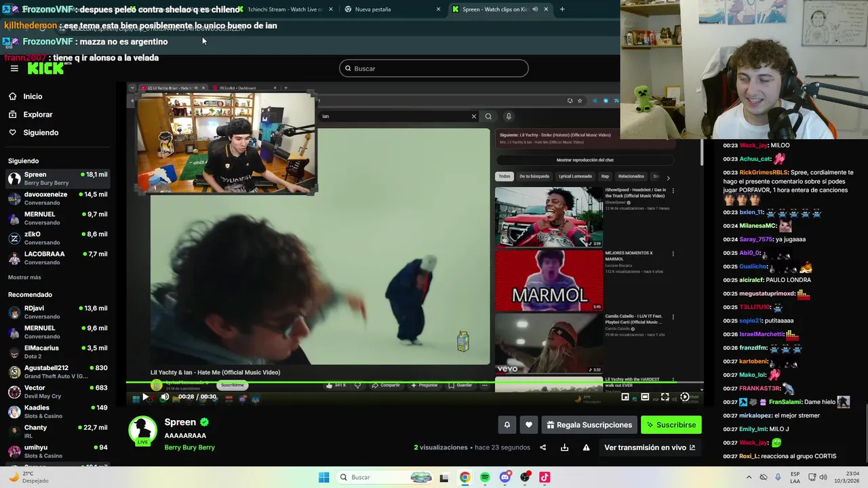Image resolution: width=868 pixels, height=488 pixels.
Task: Open umihyu recommended channel
Action: click(x=58, y=451)
